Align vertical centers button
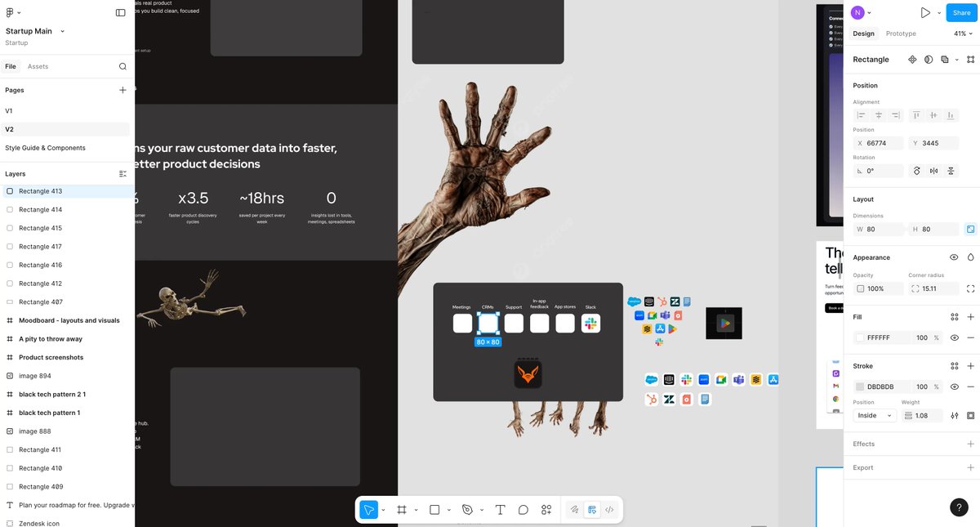The image size is (980, 527). tap(934, 116)
